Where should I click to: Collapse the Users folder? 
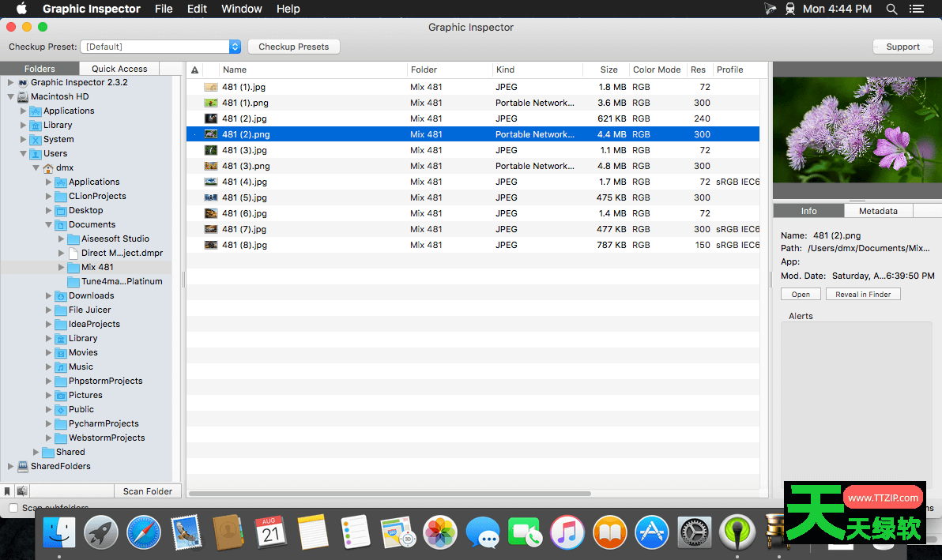[x=24, y=154]
